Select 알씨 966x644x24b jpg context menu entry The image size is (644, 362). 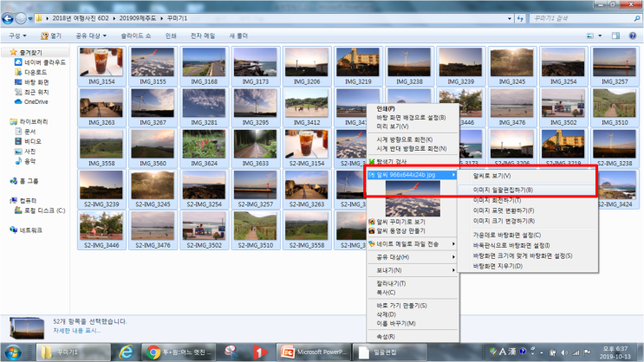[x=413, y=175]
